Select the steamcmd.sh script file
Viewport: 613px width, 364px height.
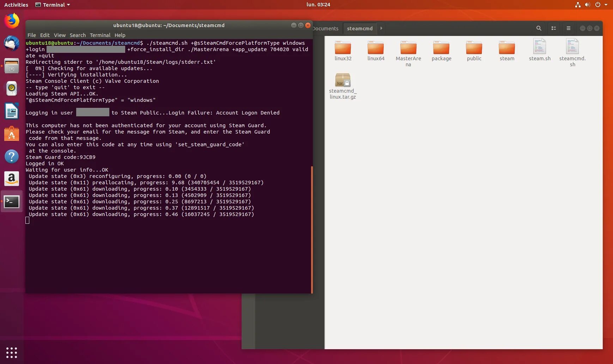(x=572, y=53)
